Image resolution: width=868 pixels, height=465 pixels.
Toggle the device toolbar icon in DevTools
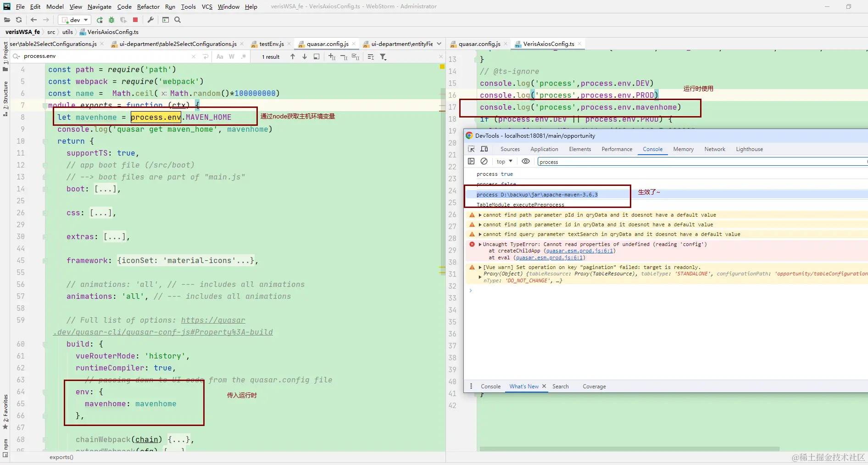point(484,149)
